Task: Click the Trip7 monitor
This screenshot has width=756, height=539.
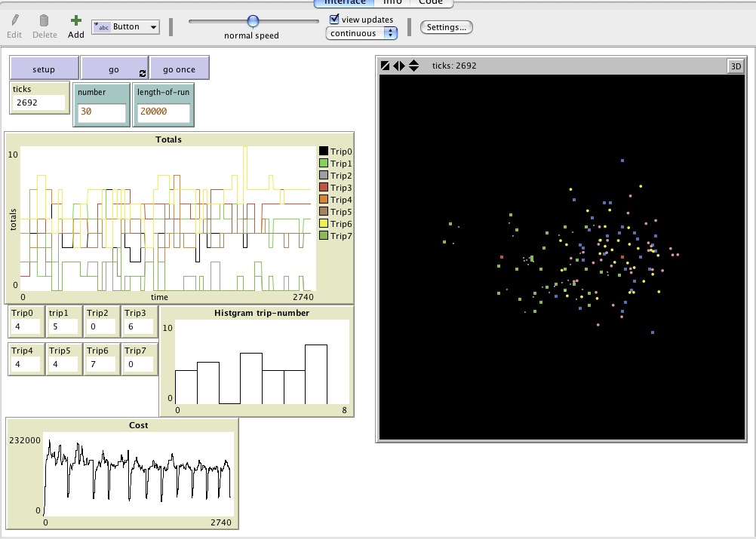Action: coord(140,358)
